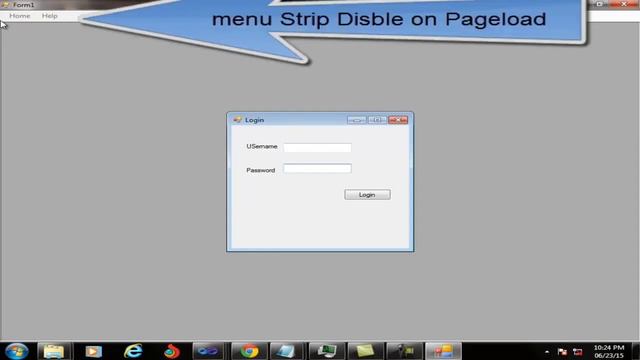Viewport: 640px width, 360px height.
Task: Click the network status tray icon
Action: pos(578,351)
